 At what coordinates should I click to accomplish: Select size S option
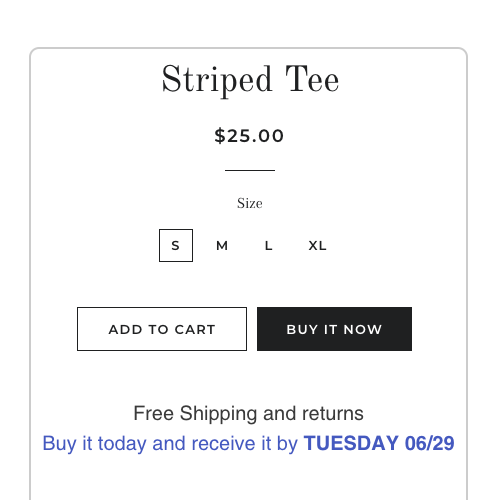(x=176, y=245)
